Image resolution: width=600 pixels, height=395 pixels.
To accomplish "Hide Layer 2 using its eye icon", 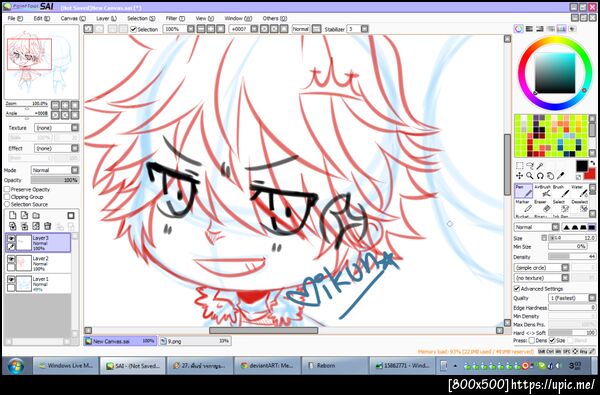I will pyautogui.click(x=11, y=259).
